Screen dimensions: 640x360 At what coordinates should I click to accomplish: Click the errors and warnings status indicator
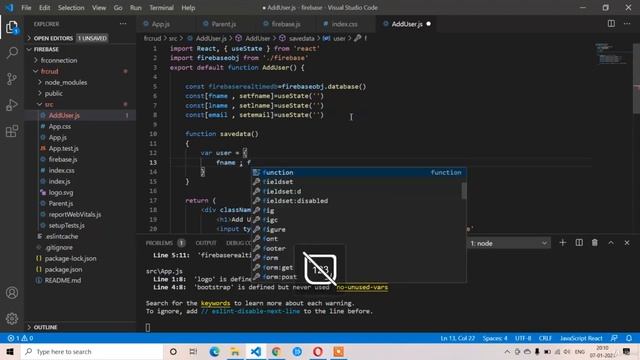[20, 338]
